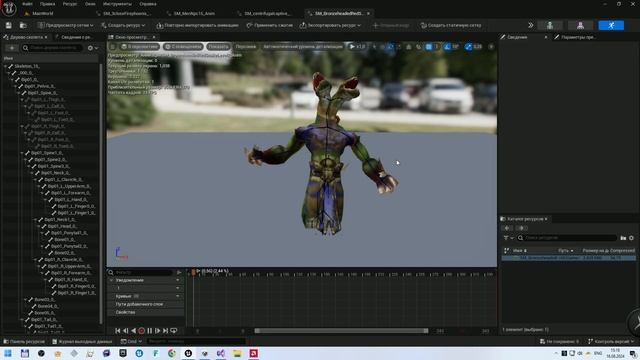Image resolution: width=640 pixels, height=360 pixels.
Task: Click the С освещением view mode button
Action: coord(183,47)
